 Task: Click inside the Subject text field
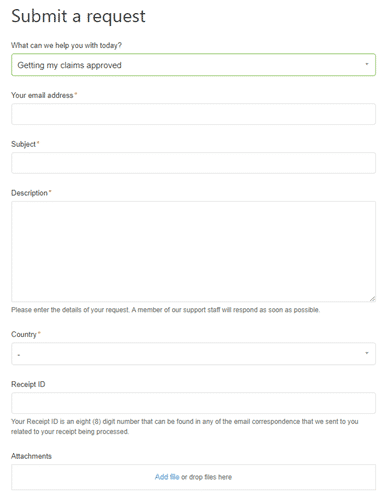pyautogui.click(x=193, y=163)
